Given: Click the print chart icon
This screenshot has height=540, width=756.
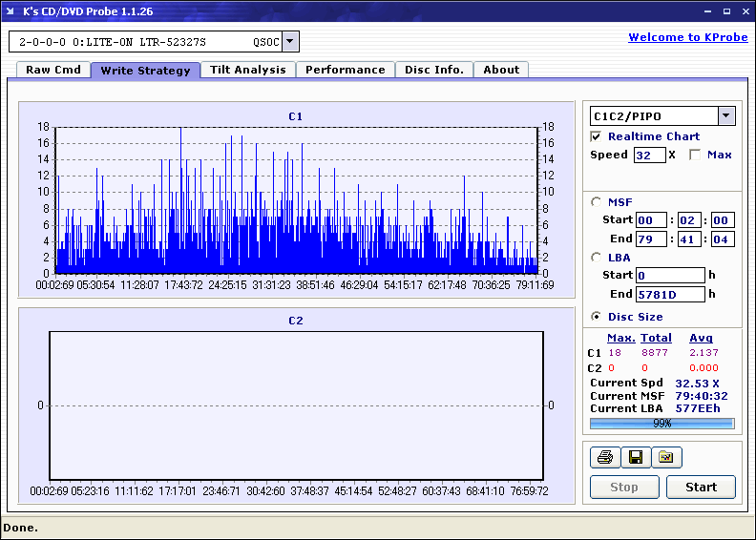Looking at the screenshot, I should point(604,457).
